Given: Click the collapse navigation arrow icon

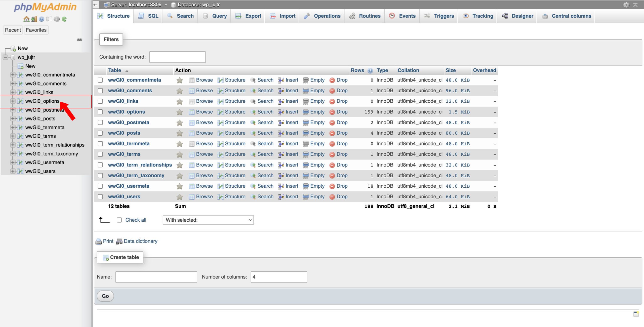Looking at the screenshot, I should [x=95, y=5].
